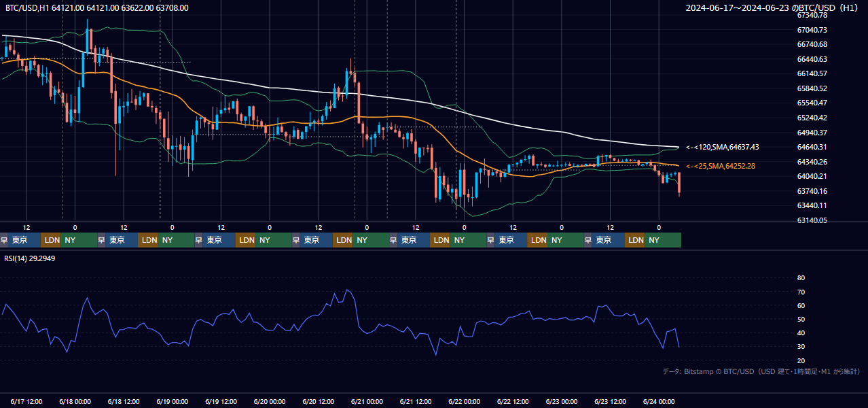Click the rightmost LDN session block
This screenshot has height=408, width=868.
pyautogui.click(x=635, y=240)
